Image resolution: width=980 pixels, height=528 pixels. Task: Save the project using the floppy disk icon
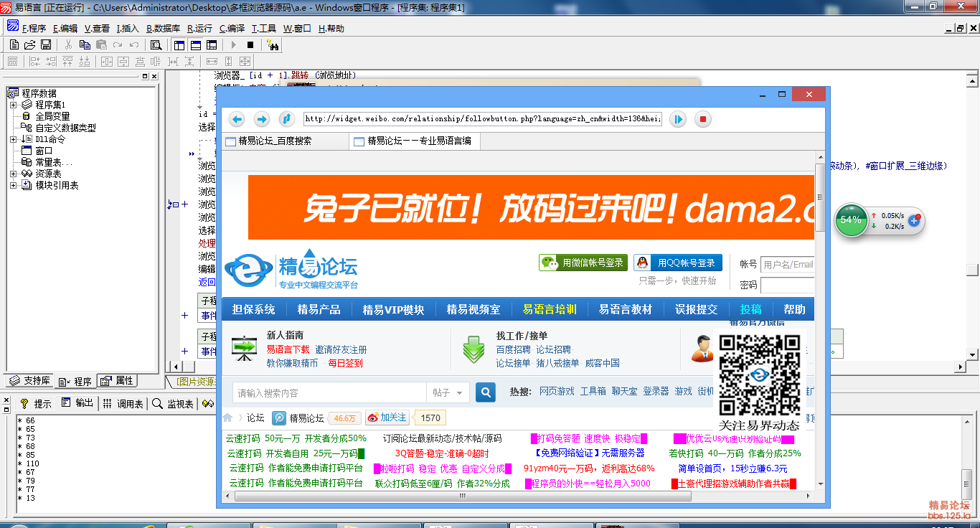click(46, 44)
